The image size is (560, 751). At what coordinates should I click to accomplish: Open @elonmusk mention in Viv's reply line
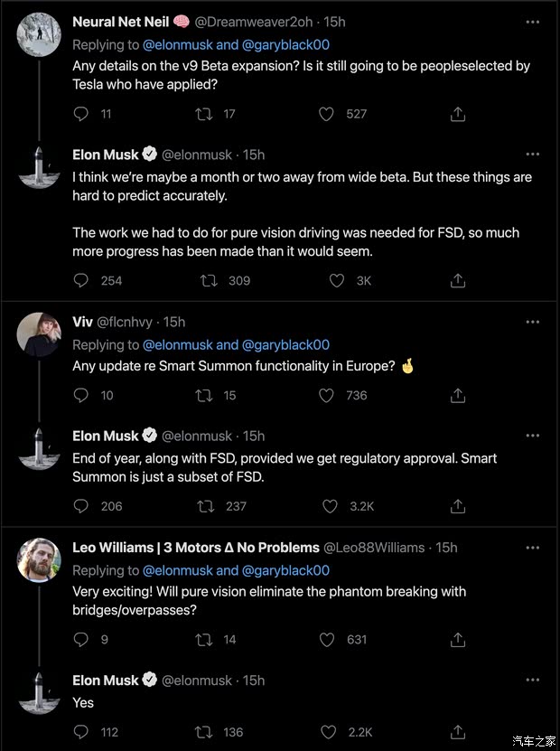(177, 344)
